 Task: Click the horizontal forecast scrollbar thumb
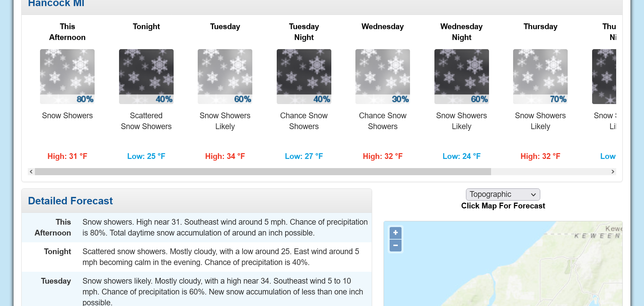263,172
